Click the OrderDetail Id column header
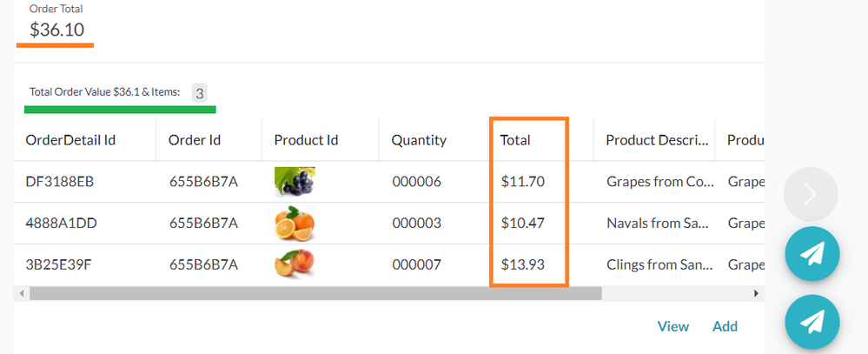 click(70, 140)
